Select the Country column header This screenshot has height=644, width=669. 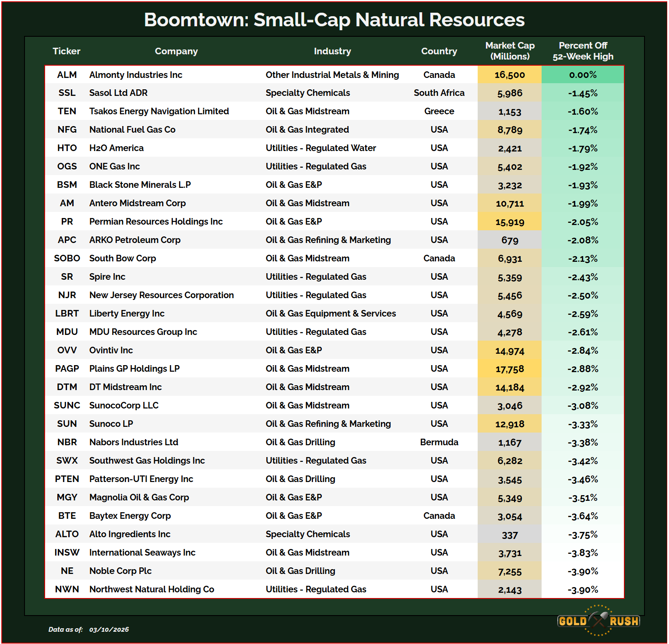(439, 51)
